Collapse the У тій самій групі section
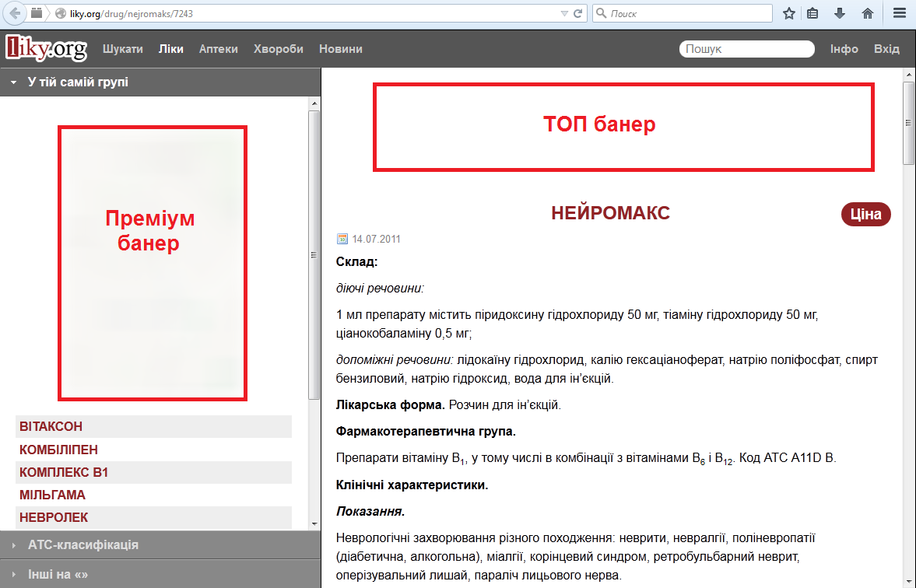 pos(160,82)
